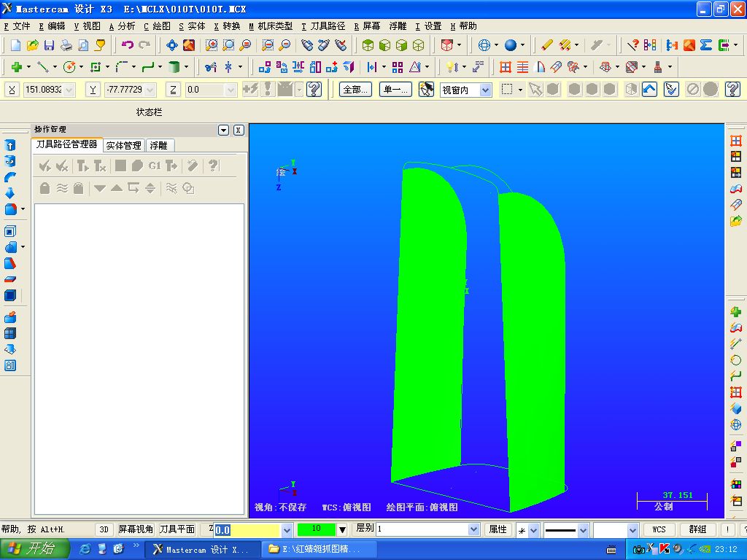Toggle the lock operations padlock icon
The width and height of the screenshot is (747, 560).
tap(44, 188)
